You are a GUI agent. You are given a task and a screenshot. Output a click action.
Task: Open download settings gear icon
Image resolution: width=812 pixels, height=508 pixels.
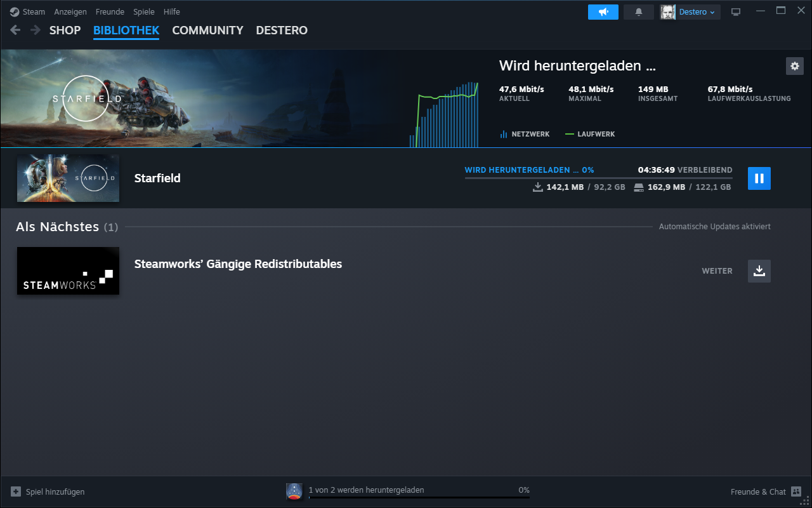click(x=794, y=66)
